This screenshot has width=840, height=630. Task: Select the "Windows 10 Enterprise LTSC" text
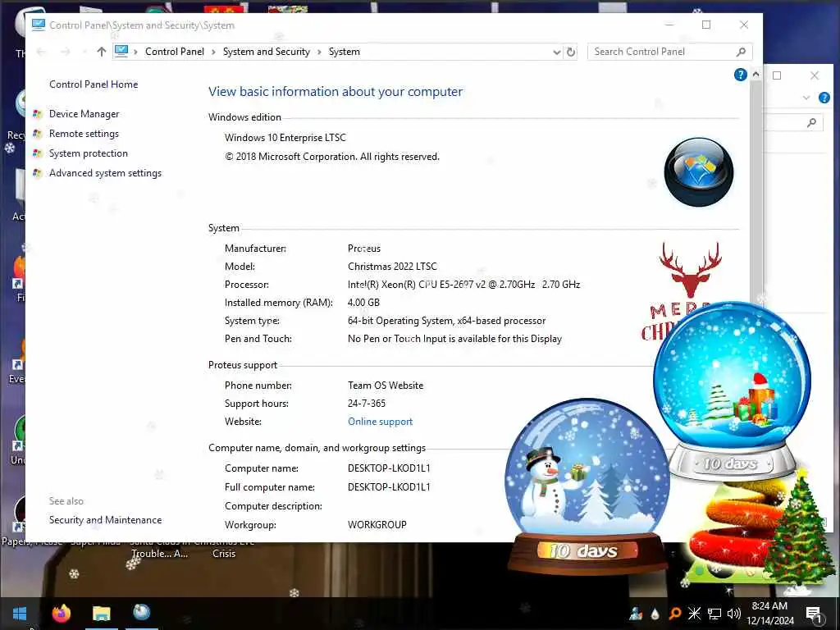(x=285, y=138)
